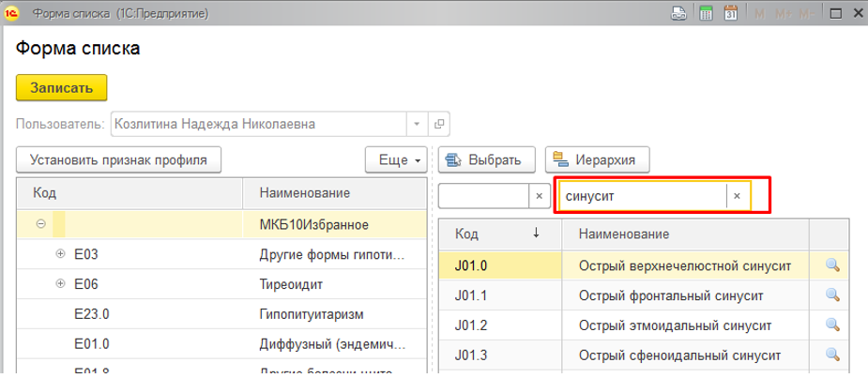Open the Еще menu

[396, 159]
